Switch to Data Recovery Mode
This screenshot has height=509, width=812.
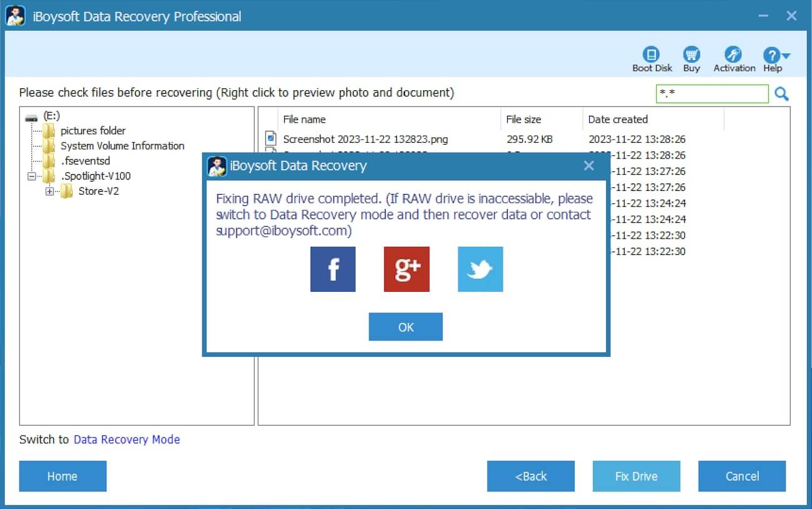pyautogui.click(x=126, y=440)
